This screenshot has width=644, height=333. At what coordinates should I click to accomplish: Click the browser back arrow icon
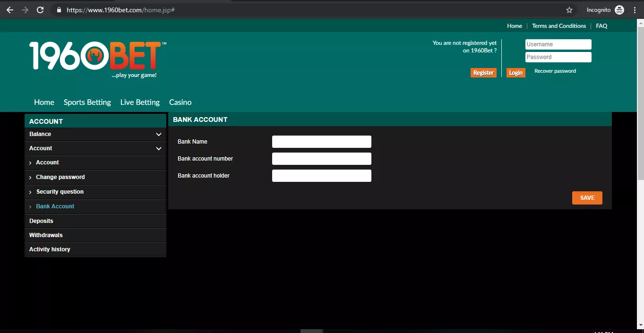[x=10, y=10]
